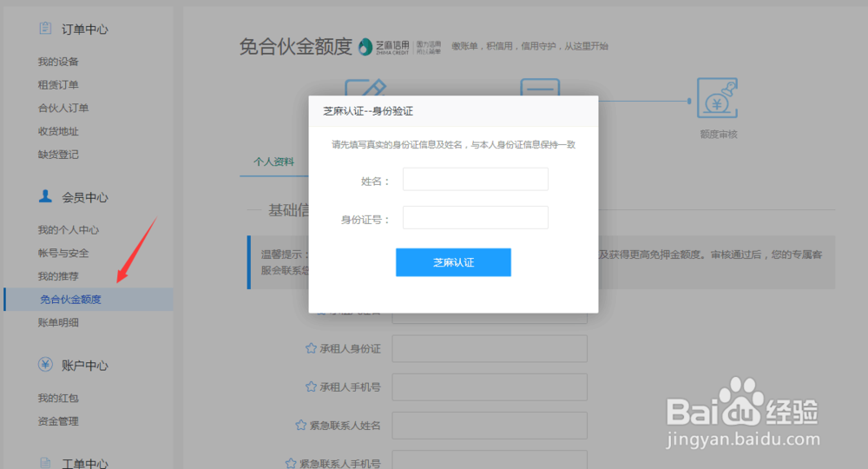
Task: Open 我的红包 in the sidebar
Action: (x=58, y=398)
